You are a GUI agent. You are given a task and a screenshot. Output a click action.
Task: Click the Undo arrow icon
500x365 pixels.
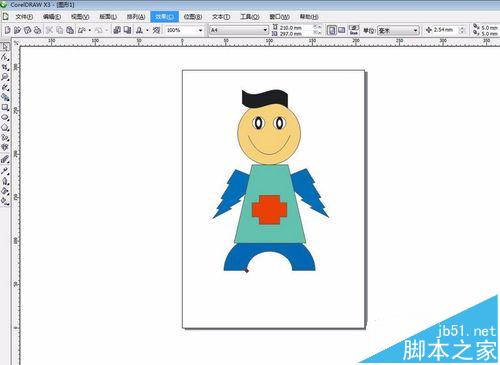coord(82,30)
